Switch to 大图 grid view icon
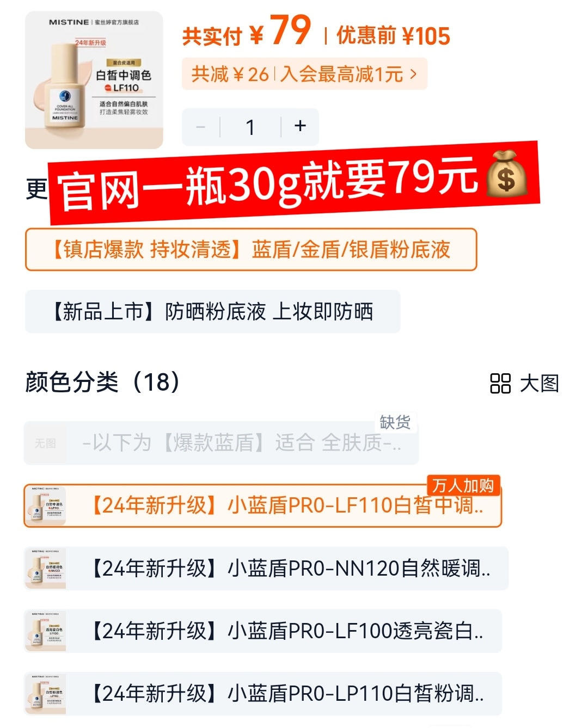The image size is (588, 728). click(500, 383)
